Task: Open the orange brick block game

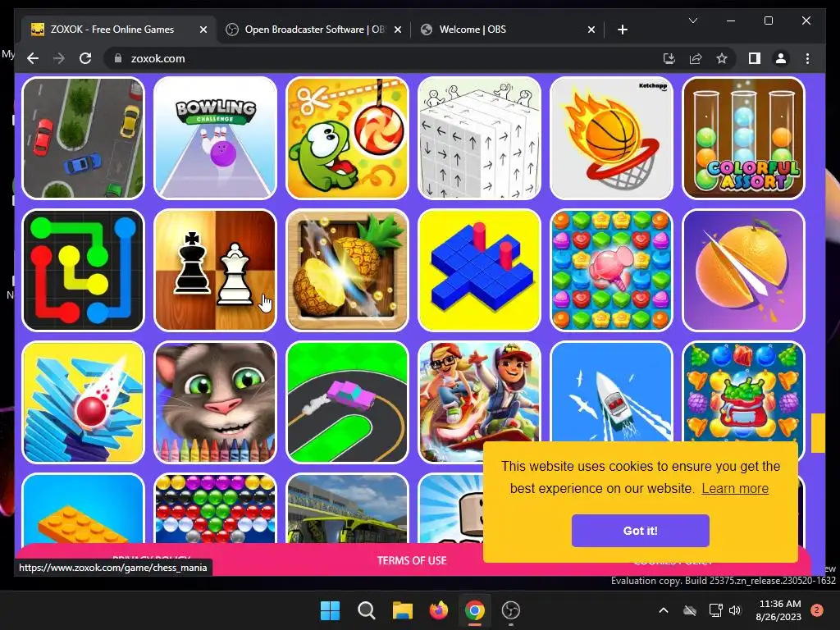Action: coord(84,509)
